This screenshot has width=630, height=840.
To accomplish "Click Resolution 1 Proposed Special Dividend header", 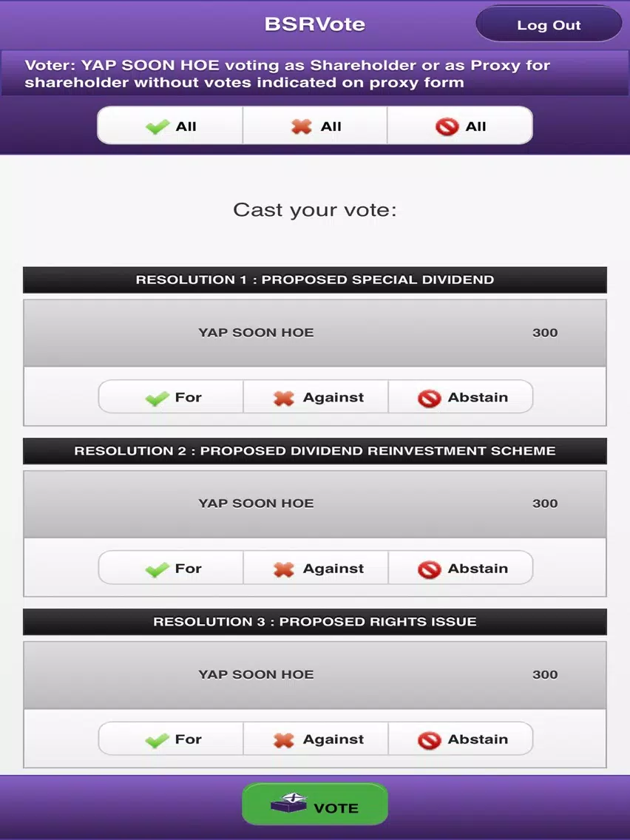I will 315,280.
